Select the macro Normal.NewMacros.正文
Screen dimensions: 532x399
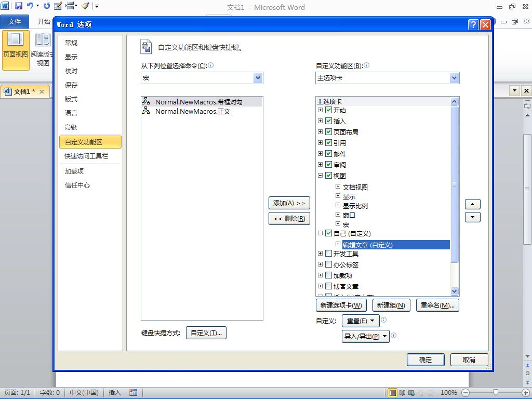point(202,111)
